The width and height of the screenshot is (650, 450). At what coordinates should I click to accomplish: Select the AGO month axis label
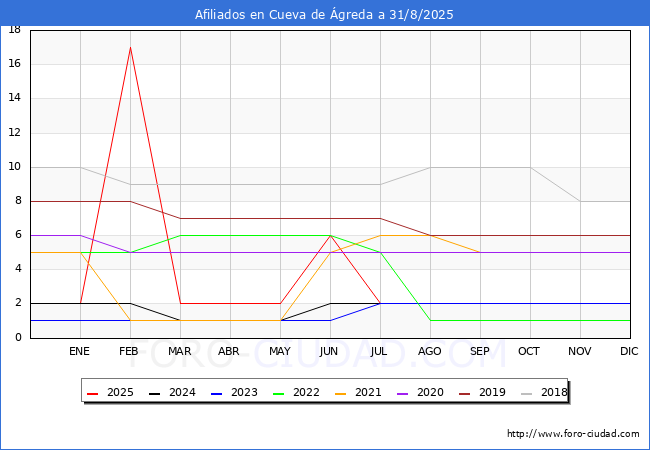click(429, 351)
